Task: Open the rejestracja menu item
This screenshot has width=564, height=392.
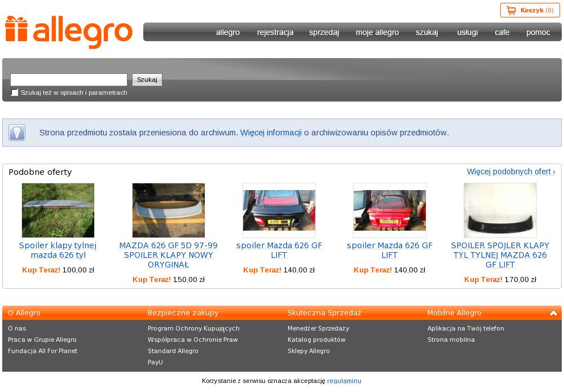Action: tap(275, 32)
